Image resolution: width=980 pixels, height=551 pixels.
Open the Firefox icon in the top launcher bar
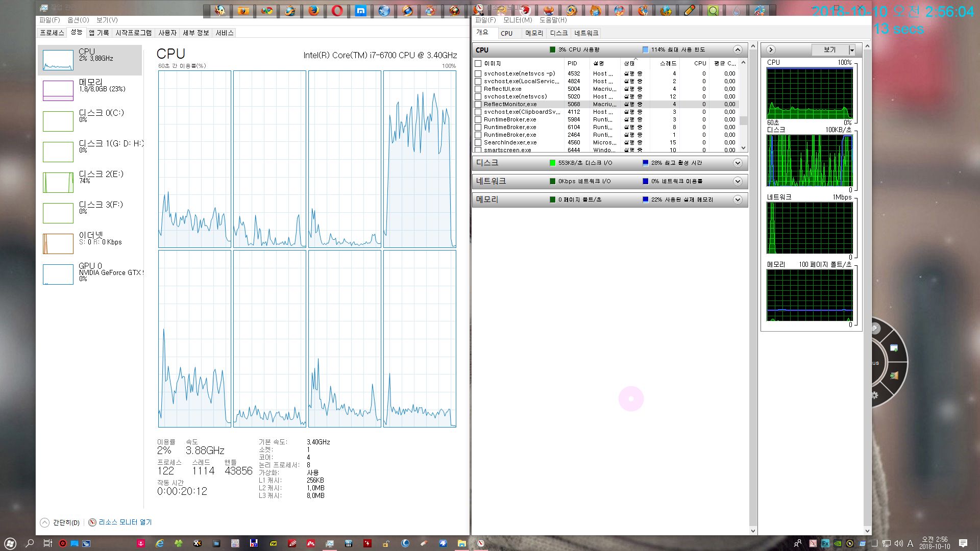tap(313, 10)
